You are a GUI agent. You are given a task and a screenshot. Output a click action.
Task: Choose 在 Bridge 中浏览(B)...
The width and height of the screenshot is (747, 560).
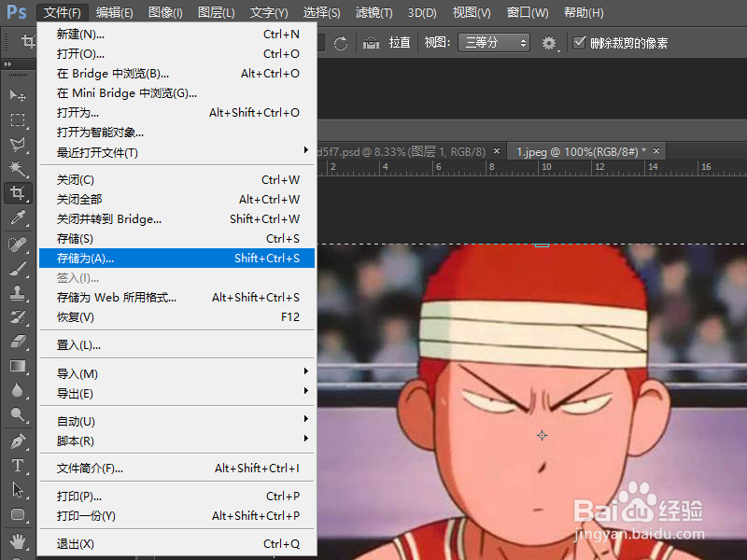[176, 74]
